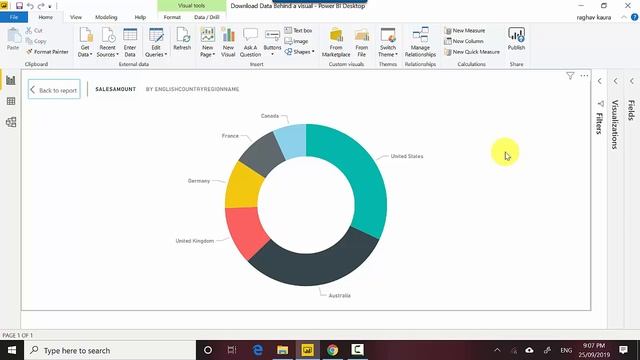Click the Redo arrow in title bar
640x360 pixels.
tap(41, 6)
